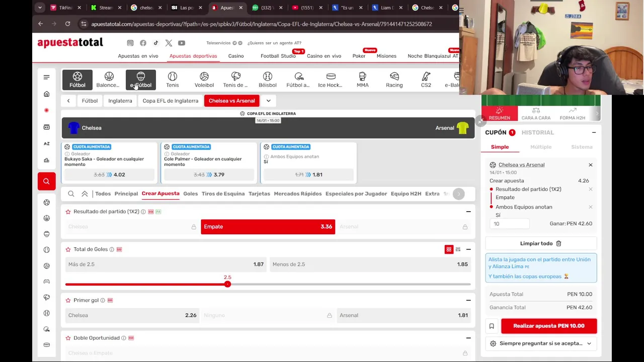The image size is (644, 362).
Task: Open the Tarjetas market tab
Action: pyautogui.click(x=259, y=194)
